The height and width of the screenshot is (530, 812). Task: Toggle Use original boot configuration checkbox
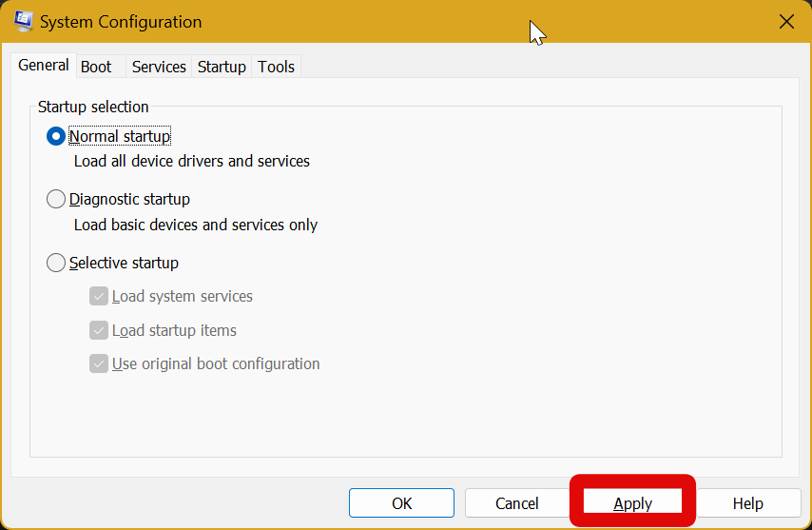(99, 363)
